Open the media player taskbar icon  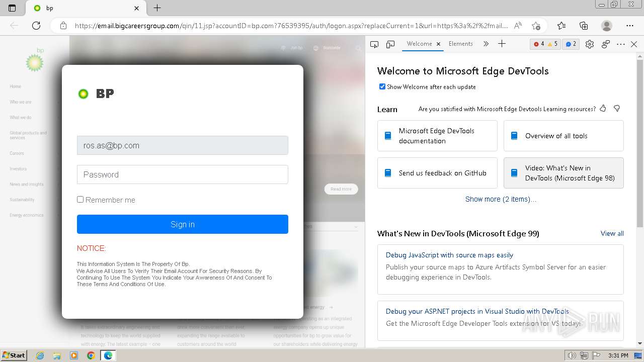tap(73, 355)
